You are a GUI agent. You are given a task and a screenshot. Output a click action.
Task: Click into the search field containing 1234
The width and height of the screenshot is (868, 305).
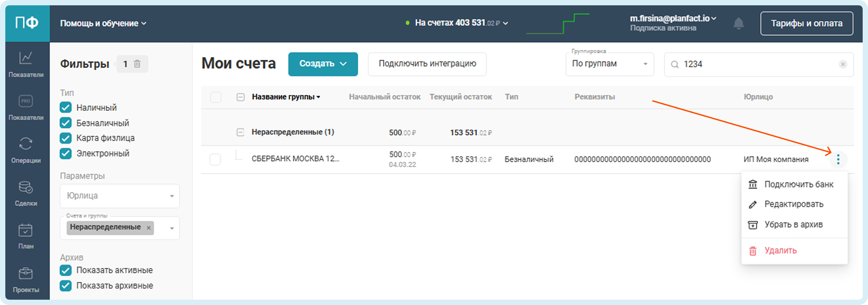[x=755, y=64]
